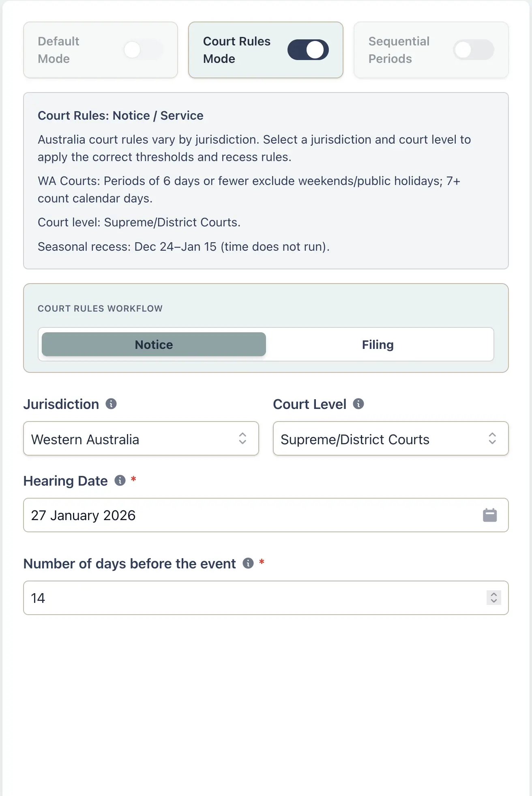Disable Court Rules Mode
Viewport: 532px width, 796px height.
pos(308,49)
